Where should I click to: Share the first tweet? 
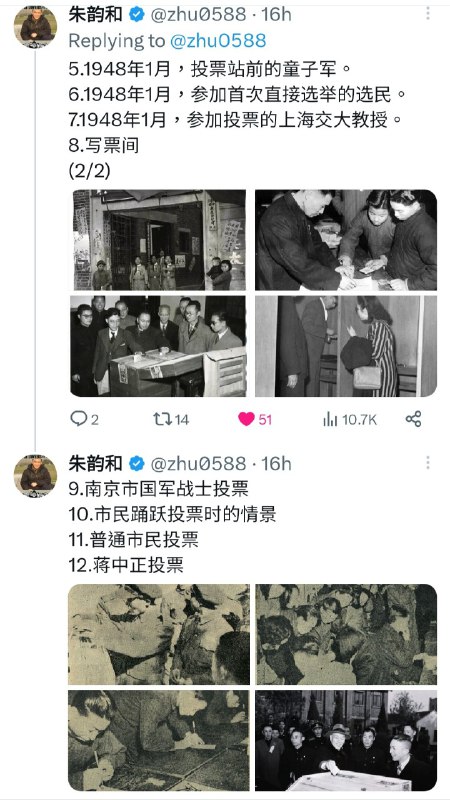pos(413,419)
